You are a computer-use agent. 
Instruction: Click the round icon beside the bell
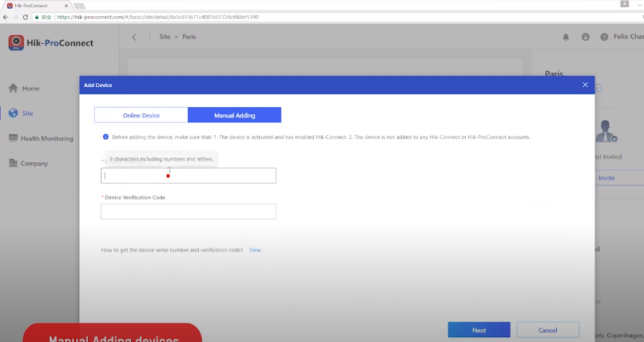tap(585, 37)
